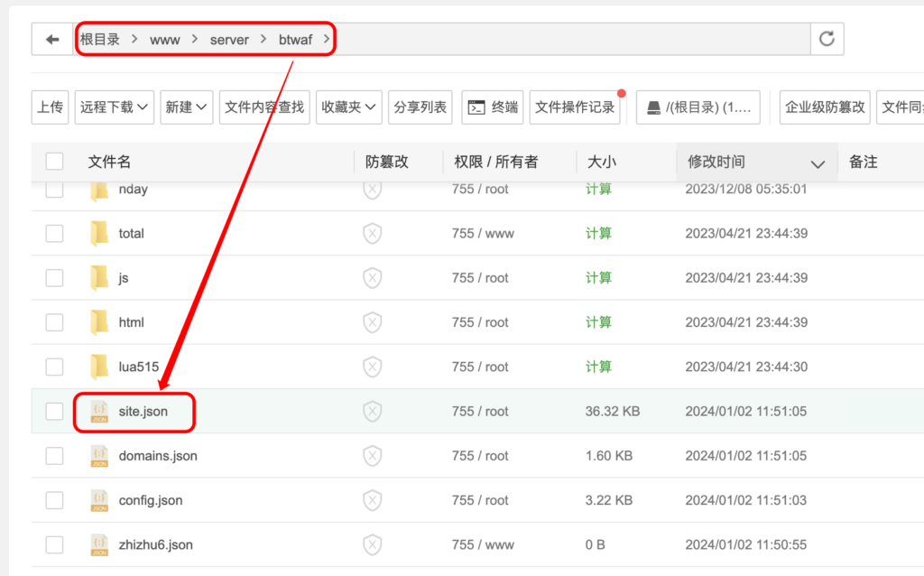Click the path bar empty input area
Screen dimensions: 924x576
pyautogui.click(x=571, y=40)
